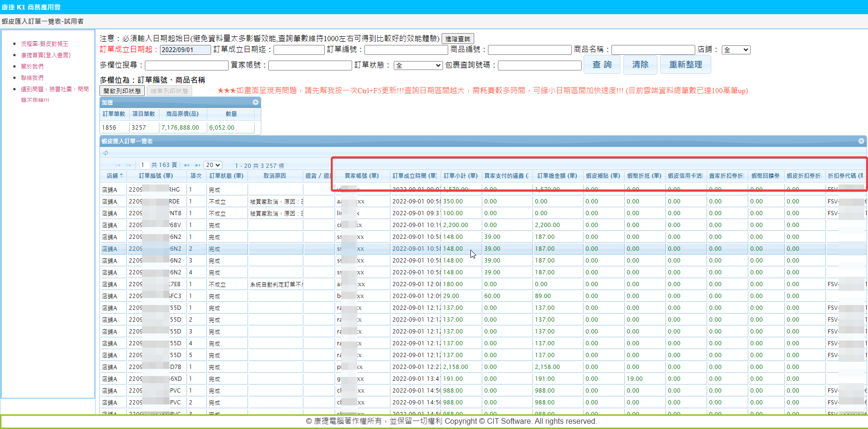Change the rows-per-page dropdown showing 20
This screenshot has height=429, width=868.
(213, 165)
